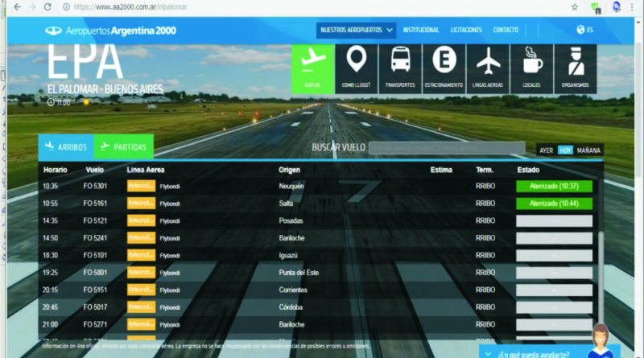644x358 pixels.
Task: Open the Organismos officer tile
Action: (x=576, y=69)
